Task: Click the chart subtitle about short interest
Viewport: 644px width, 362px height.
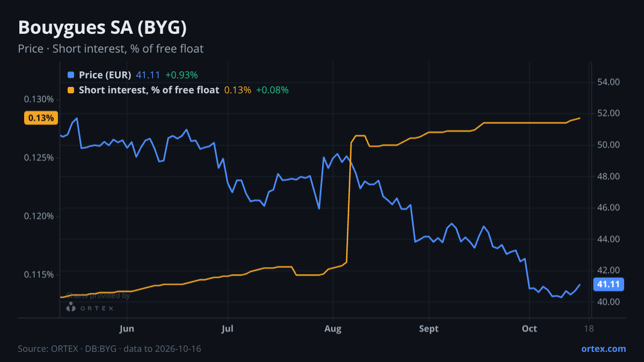Action: (111, 49)
